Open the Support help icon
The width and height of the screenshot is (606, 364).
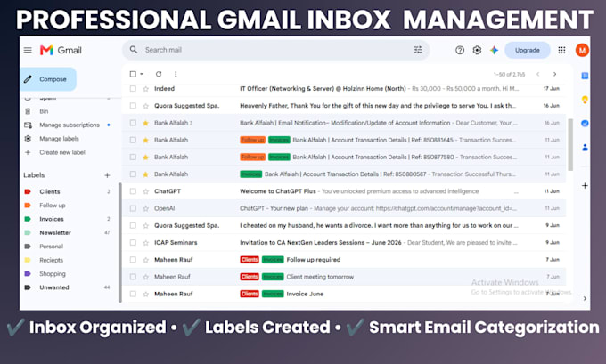460,50
